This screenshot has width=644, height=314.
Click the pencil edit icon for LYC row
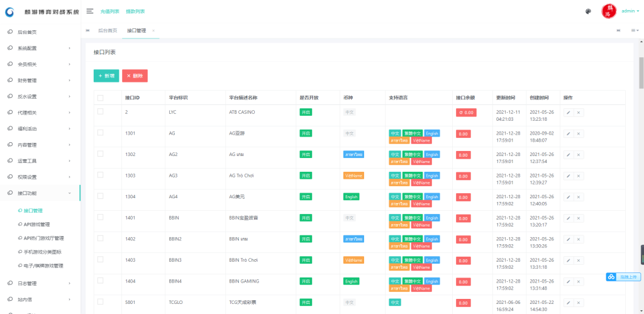pos(569,112)
